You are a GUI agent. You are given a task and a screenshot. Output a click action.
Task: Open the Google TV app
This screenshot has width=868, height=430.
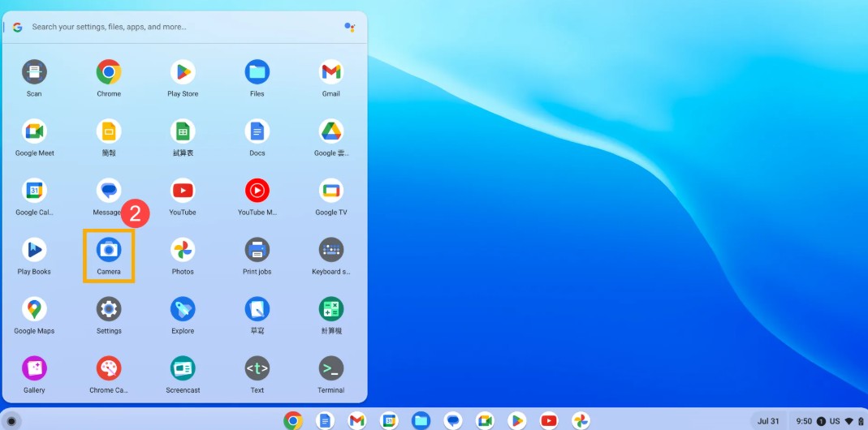(331, 191)
